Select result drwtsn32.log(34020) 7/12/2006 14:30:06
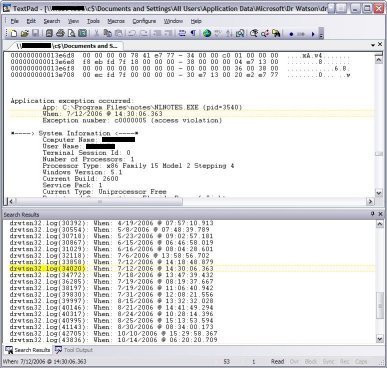 click(x=111, y=268)
